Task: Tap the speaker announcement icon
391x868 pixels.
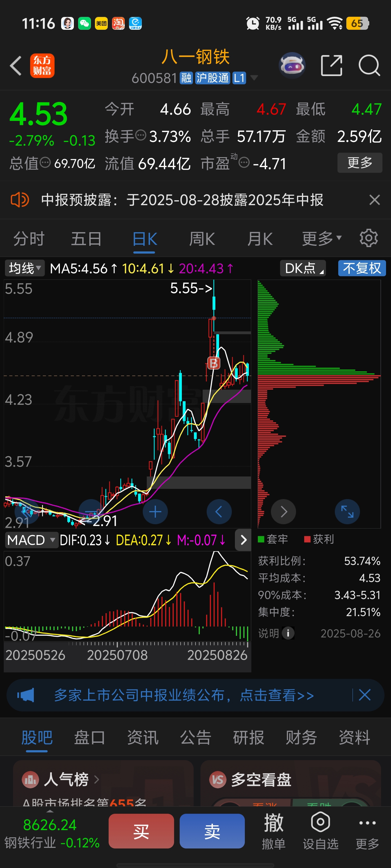Action: [20, 200]
